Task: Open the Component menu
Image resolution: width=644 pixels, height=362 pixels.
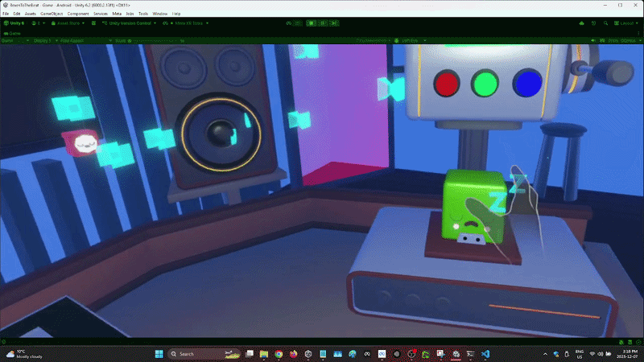Action: [78, 14]
